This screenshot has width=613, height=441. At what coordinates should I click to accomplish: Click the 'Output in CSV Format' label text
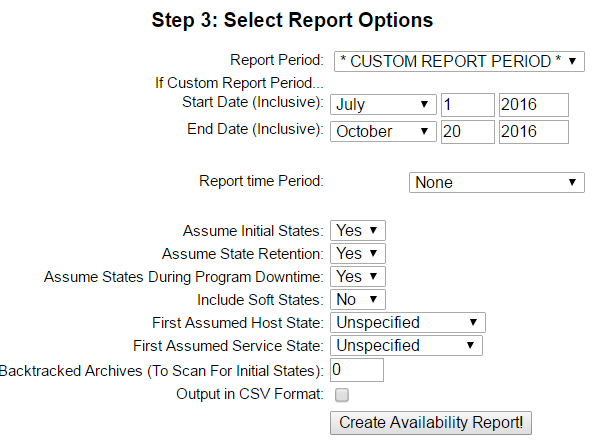tap(249, 394)
